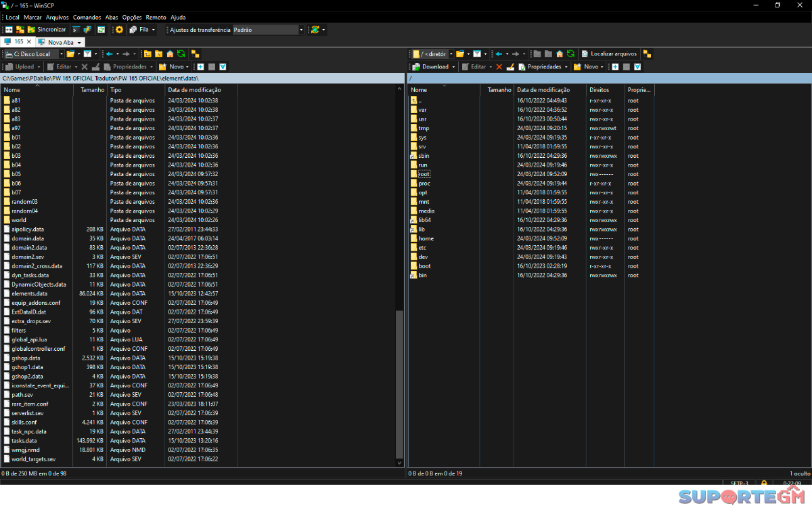This screenshot has height=508, width=812.
Task: Sort local files by Nome column
Action: point(37,89)
